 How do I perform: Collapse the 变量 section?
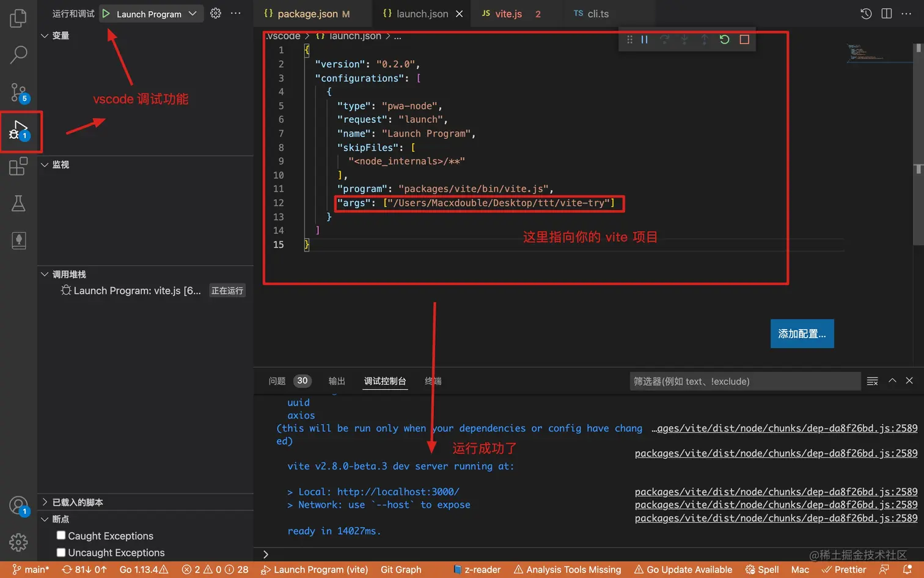(45, 35)
